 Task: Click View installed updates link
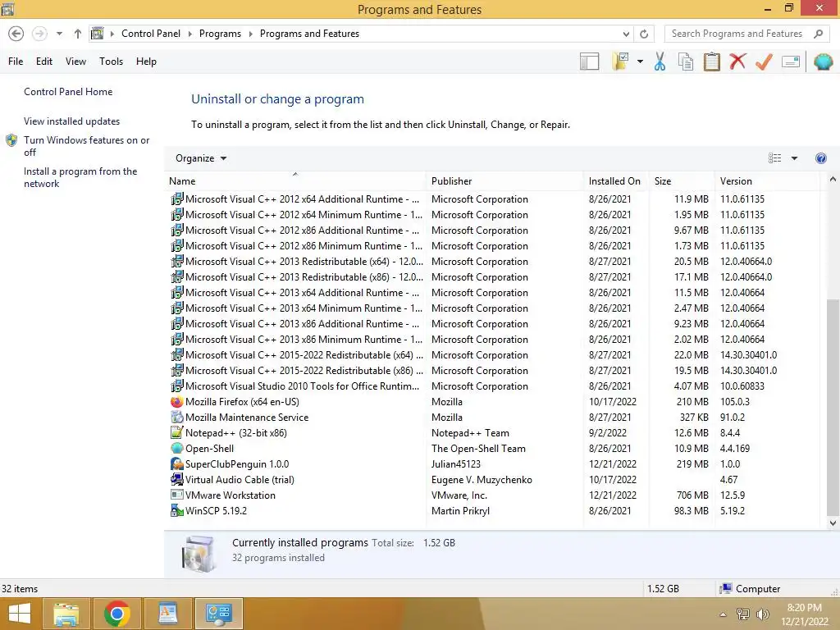pos(72,121)
